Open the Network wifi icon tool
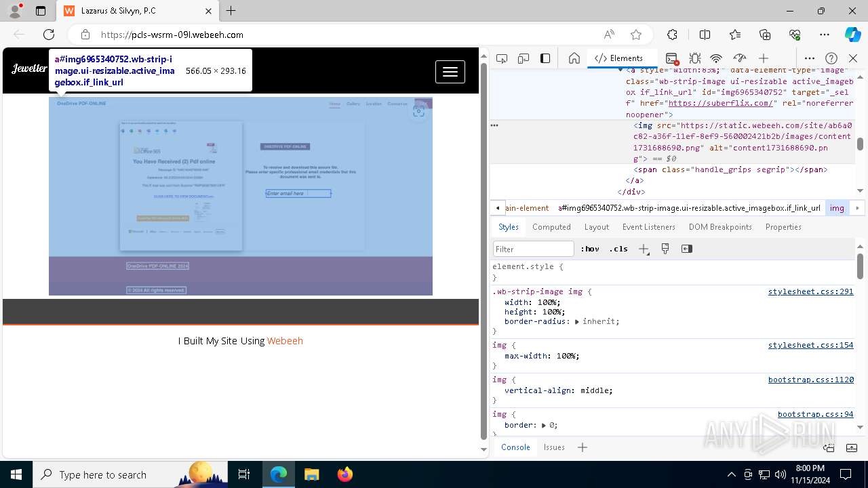This screenshot has height=488, width=868. [x=717, y=58]
